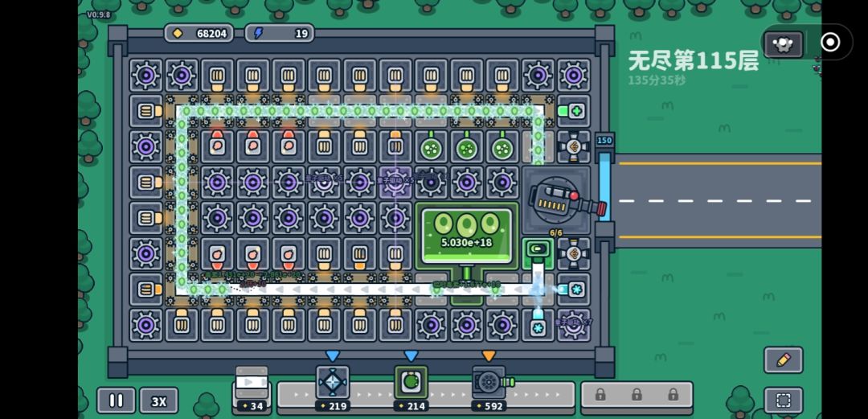868x419 pixels.
Task: Select the bottom-right gear tile labeled ×7
Action: click(574, 325)
